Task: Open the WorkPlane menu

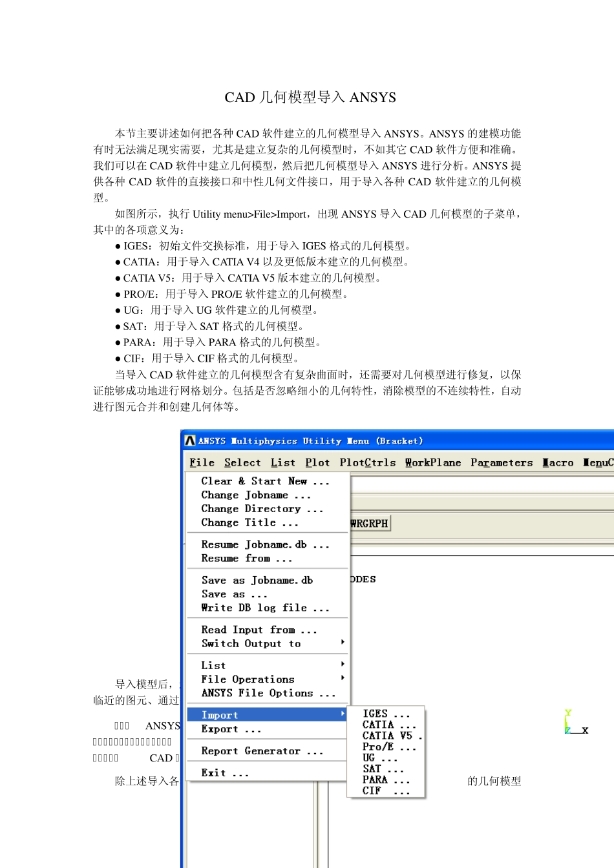Action: click(x=433, y=462)
